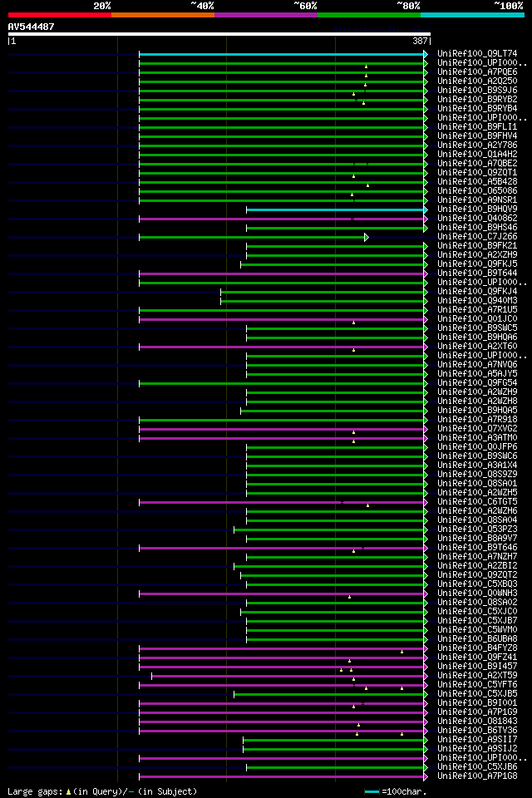
Task: Select the UniRef100_B6UBA8 label
Action: [477, 640]
